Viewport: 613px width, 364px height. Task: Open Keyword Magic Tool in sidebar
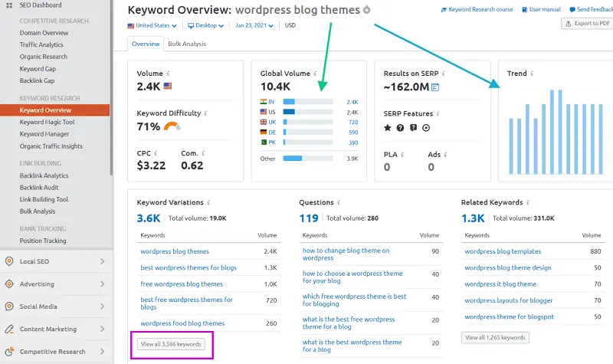(47, 122)
